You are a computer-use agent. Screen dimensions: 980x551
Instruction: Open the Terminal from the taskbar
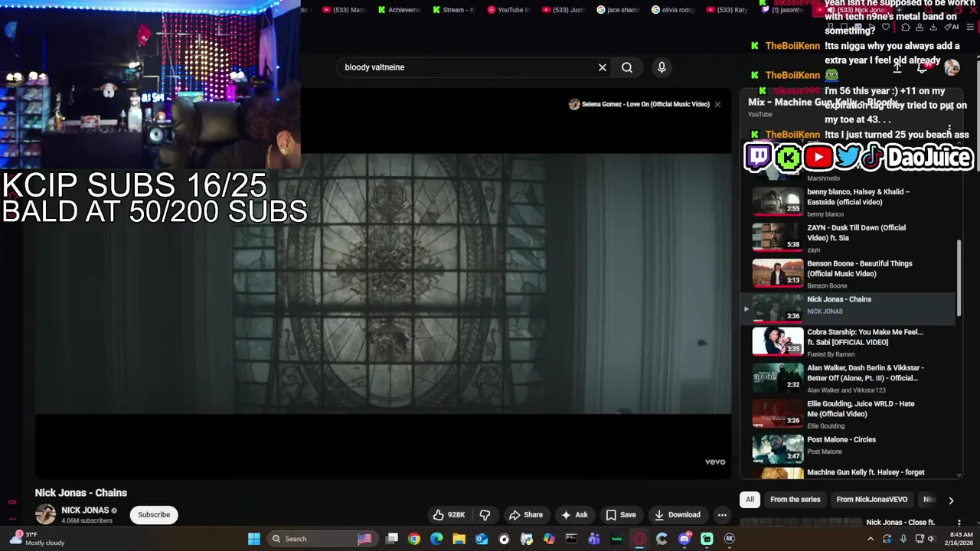(571, 539)
